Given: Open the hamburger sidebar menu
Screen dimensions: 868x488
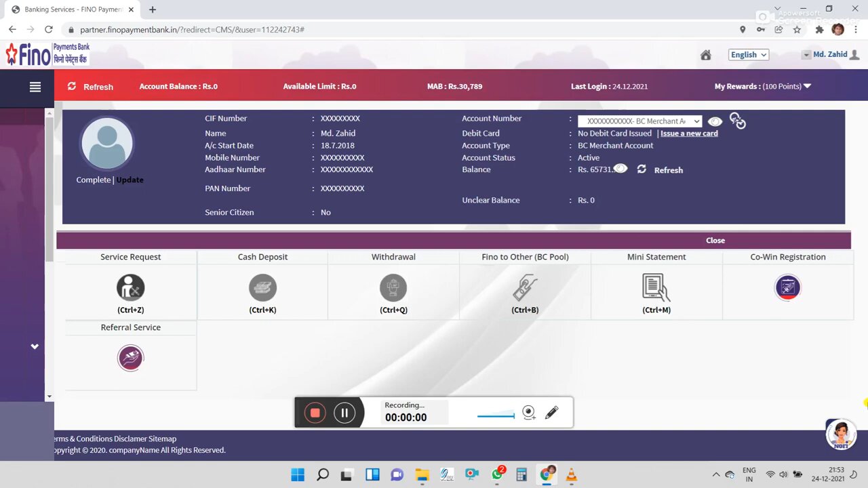Looking at the screenshot, I should tap(35, 87).
